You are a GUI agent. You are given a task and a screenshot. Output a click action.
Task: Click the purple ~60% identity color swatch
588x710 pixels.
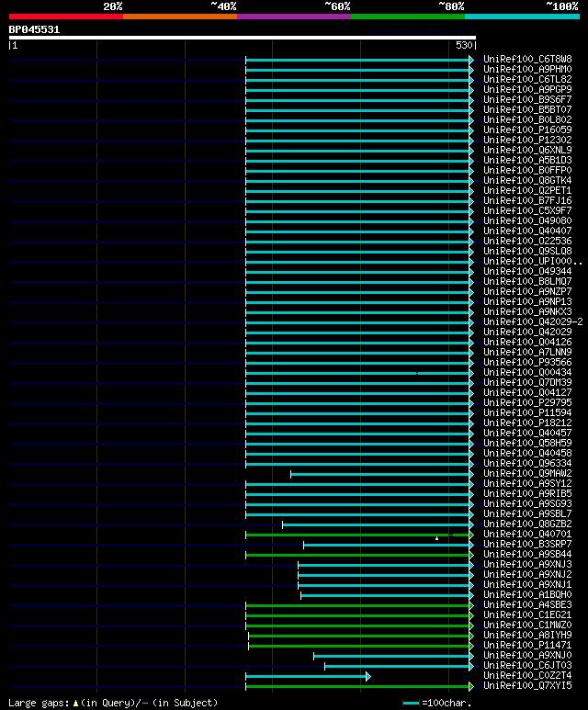click(x=294, y=17)
